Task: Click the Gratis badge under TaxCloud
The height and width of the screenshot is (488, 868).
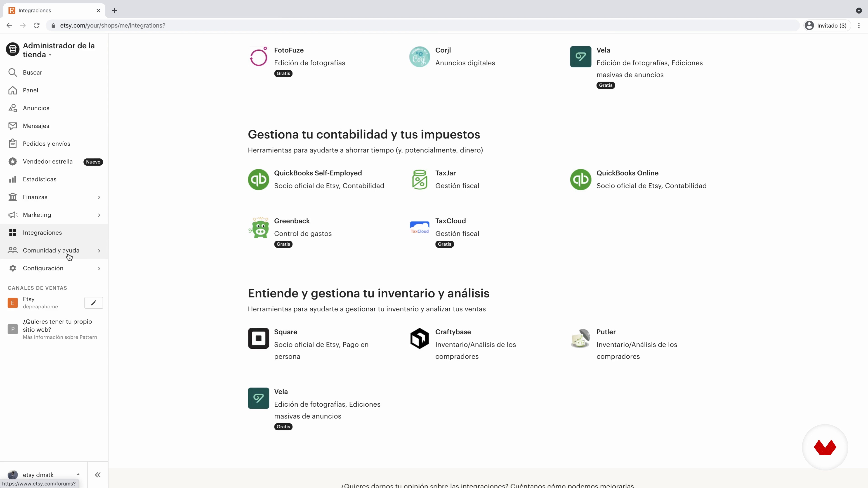Action: (x=444, y=244)
